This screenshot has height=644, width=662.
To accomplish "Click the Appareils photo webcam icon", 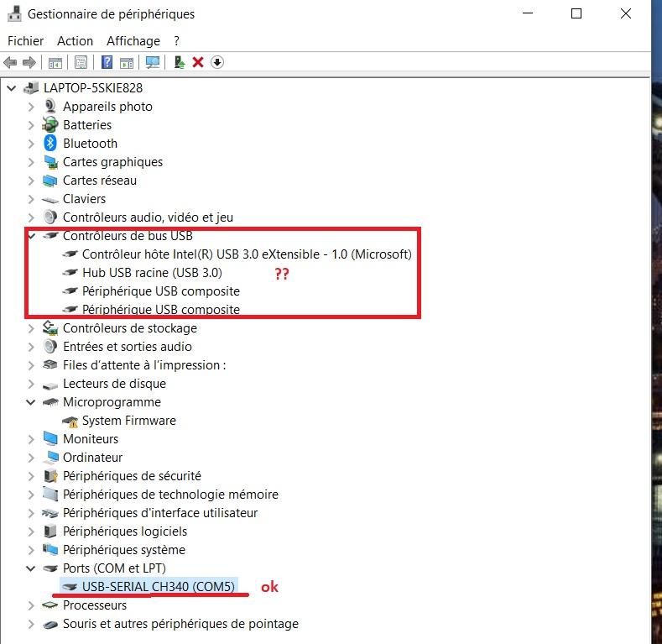I will tap(50, 106).
